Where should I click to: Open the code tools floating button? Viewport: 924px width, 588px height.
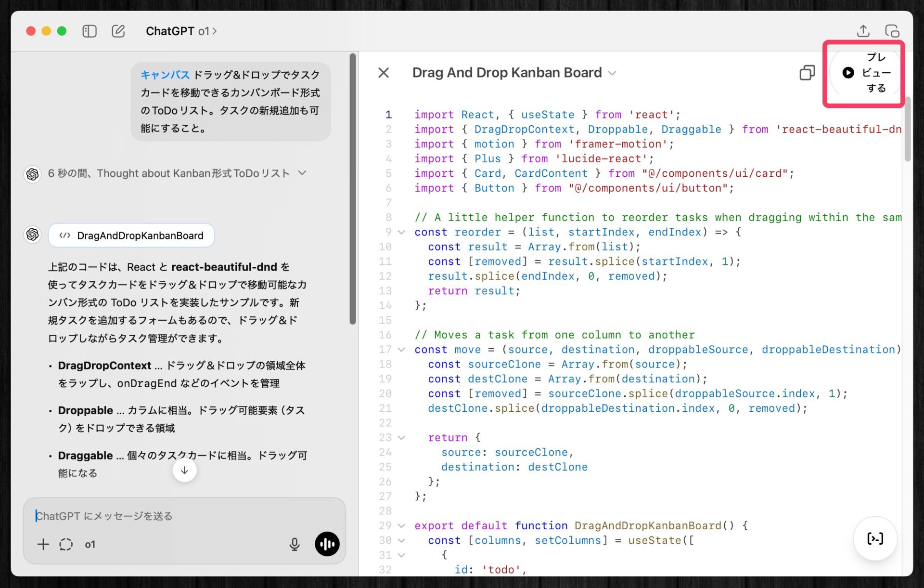pos(874,538)
